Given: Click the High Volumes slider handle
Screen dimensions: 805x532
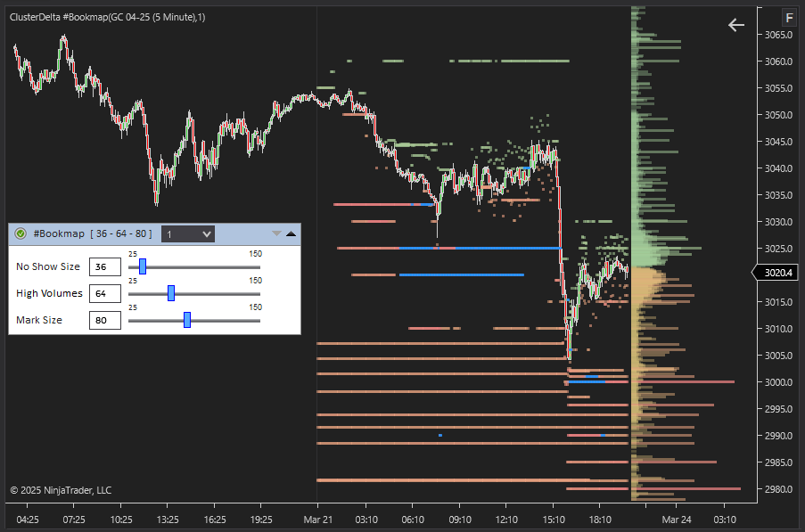Looking at the screenshot, I should point(171,293).
